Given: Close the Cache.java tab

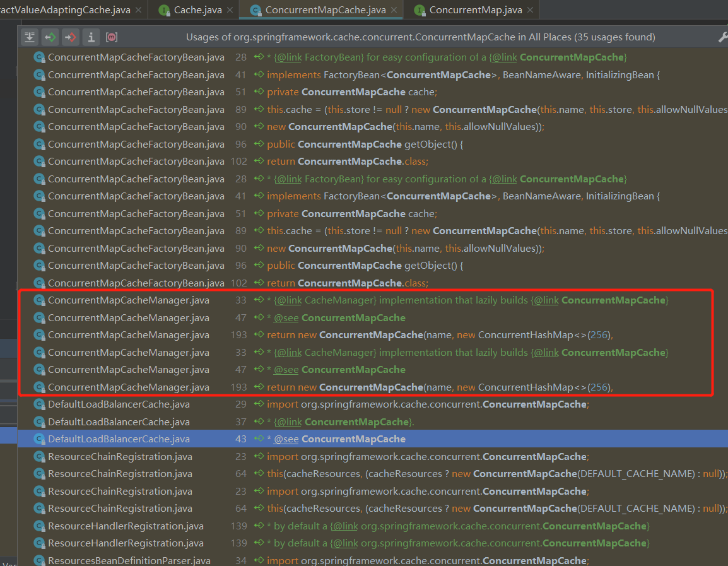Looking at the screenshot, I should pyautogui.click(x=230, y=9).
